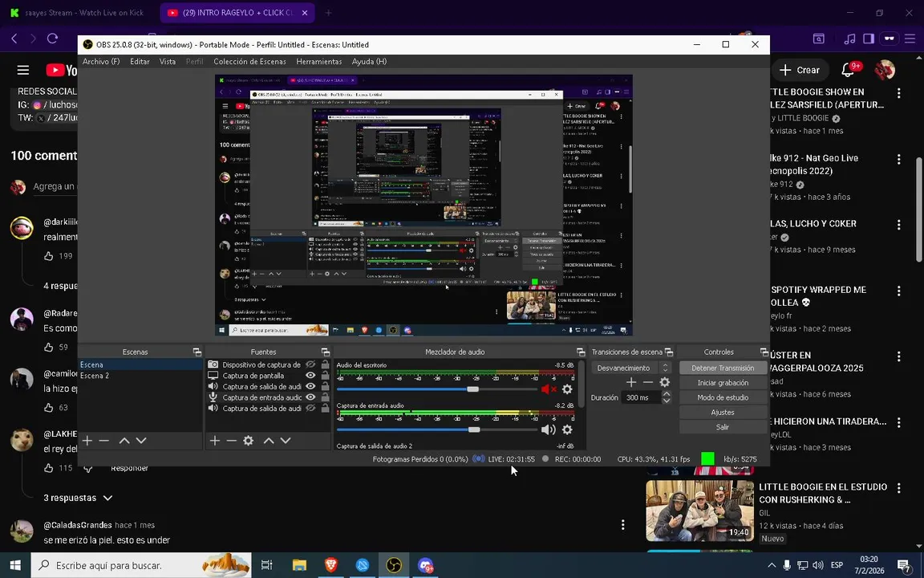Lock the Captura de pantalla source
924x578 pixels.
pos(326,375)
